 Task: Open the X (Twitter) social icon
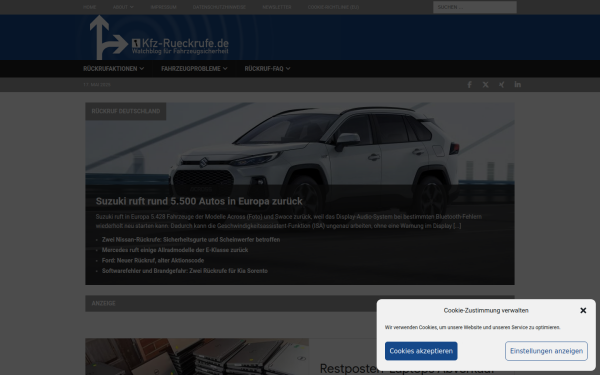(x=486, y=85)
